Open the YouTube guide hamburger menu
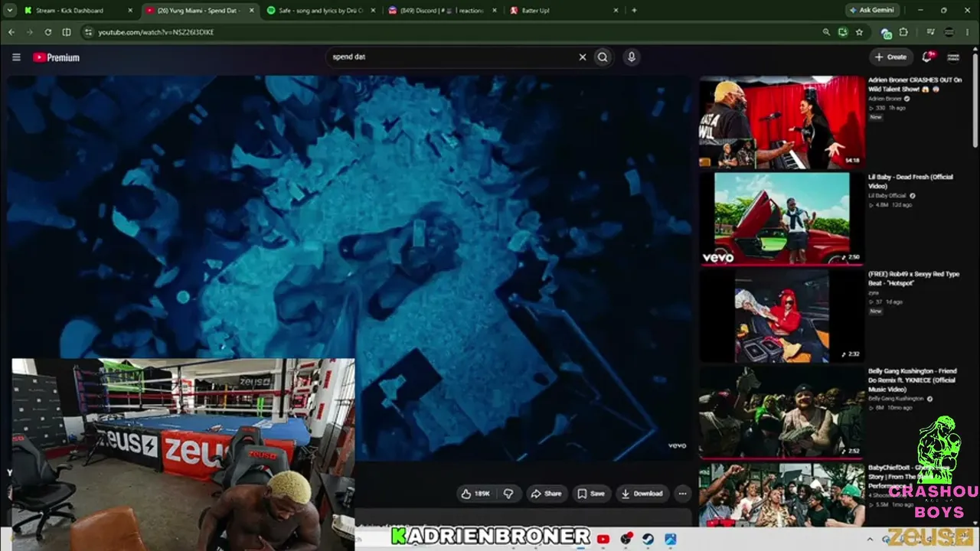 tap(16, 57)
